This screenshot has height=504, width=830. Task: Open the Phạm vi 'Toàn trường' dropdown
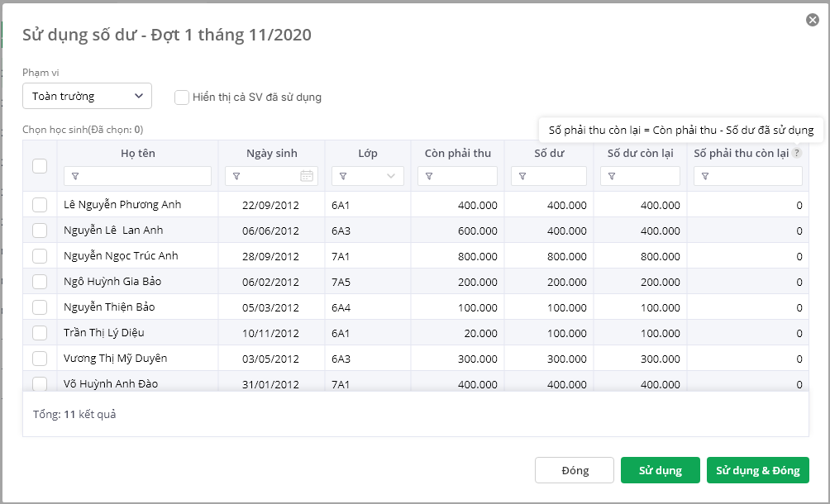click(87, 96)
